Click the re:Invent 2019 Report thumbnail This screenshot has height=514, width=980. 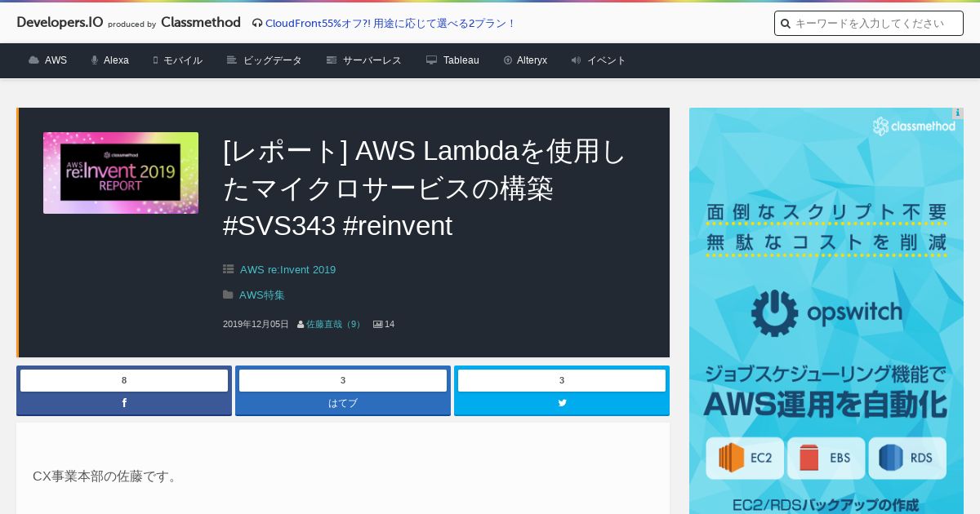coord(121,173)
